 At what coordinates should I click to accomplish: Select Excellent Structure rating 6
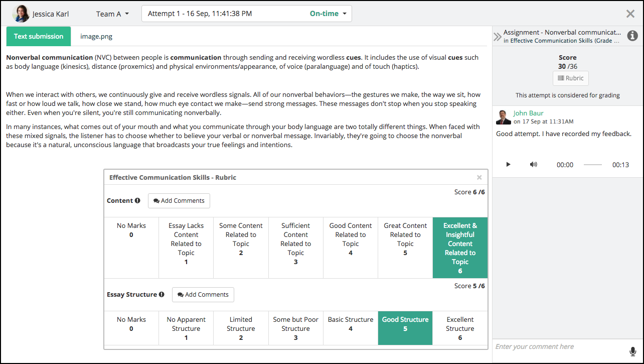460,328
